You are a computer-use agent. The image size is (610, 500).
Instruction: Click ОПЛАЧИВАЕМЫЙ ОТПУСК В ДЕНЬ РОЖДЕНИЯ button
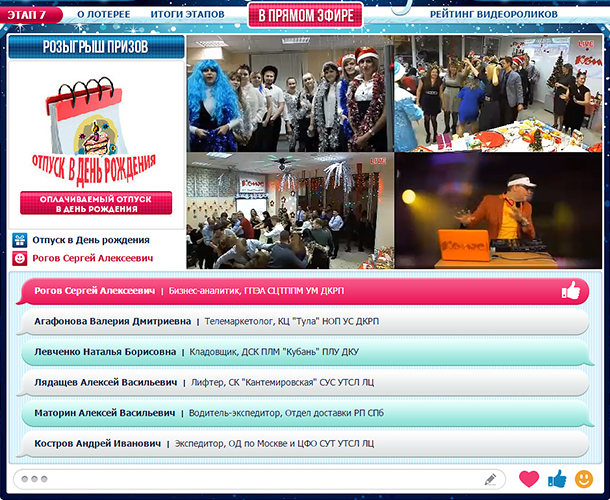(x=96, y=204)
